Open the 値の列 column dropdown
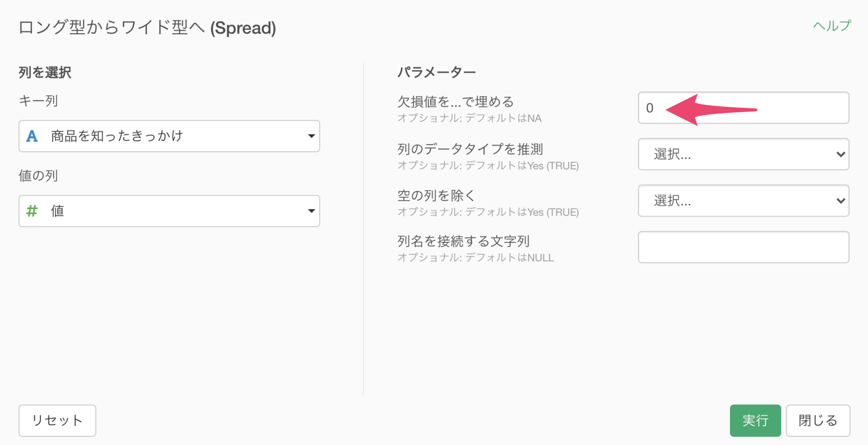The image size is (868, 445). pos(169,211)
